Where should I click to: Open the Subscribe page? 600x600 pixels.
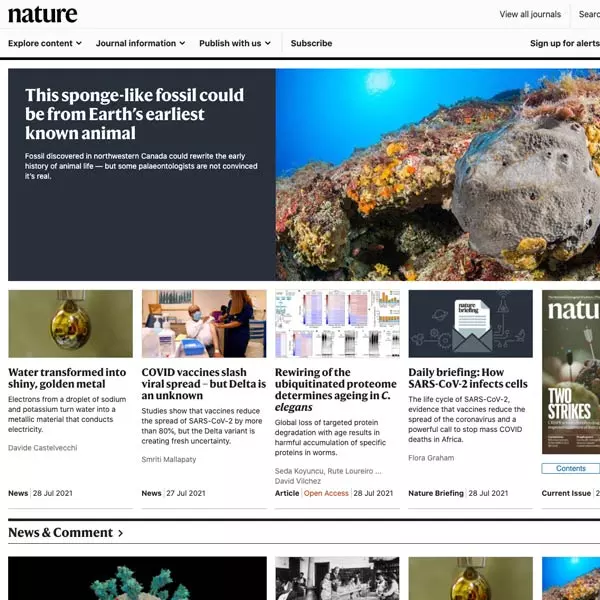311,43
